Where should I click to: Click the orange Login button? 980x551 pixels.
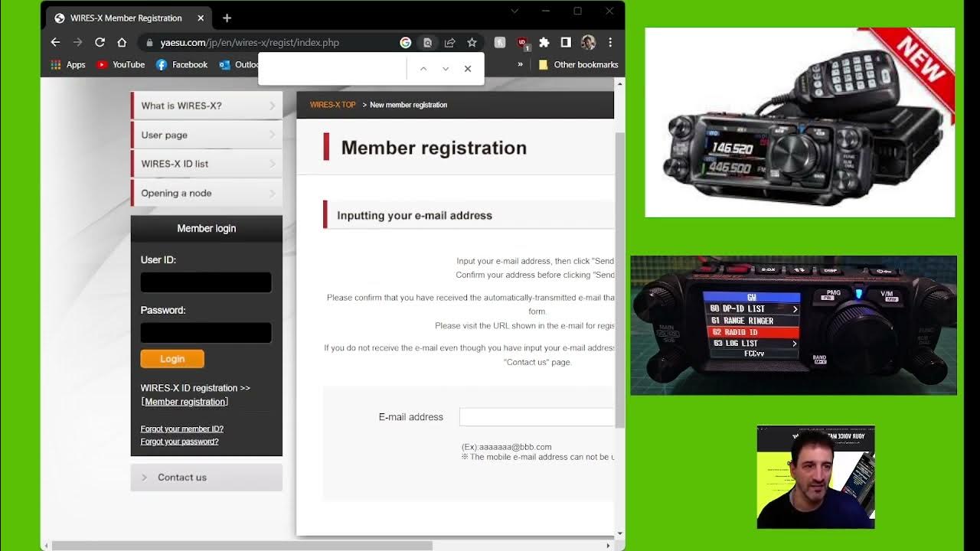tap(172, 359)
